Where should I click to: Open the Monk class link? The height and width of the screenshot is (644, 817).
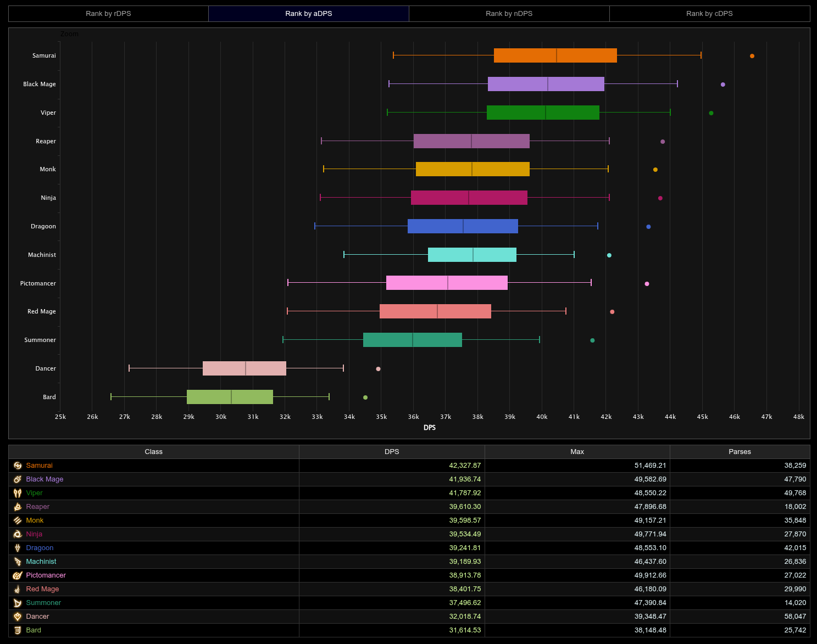(35, 520)
